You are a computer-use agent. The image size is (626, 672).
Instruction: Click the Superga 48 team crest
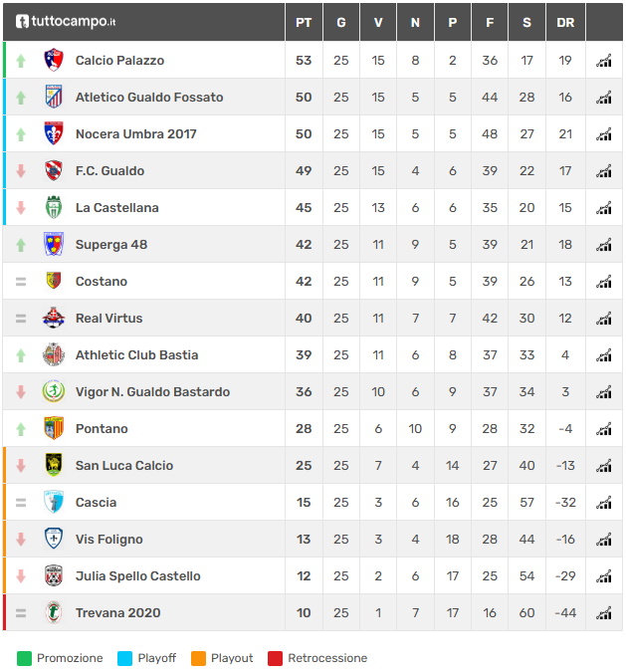[x=54, y=245]
